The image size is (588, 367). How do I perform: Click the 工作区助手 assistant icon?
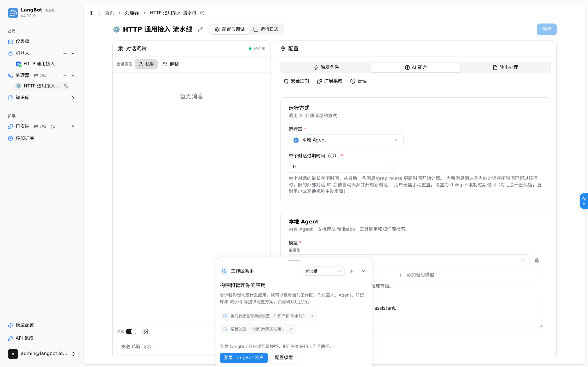pyautogui.click(x=224, y=271)
